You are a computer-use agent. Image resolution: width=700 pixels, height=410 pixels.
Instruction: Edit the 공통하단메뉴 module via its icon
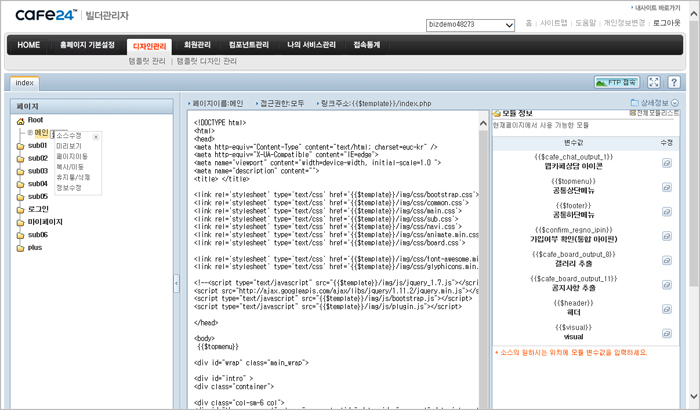tap(667, 212)
